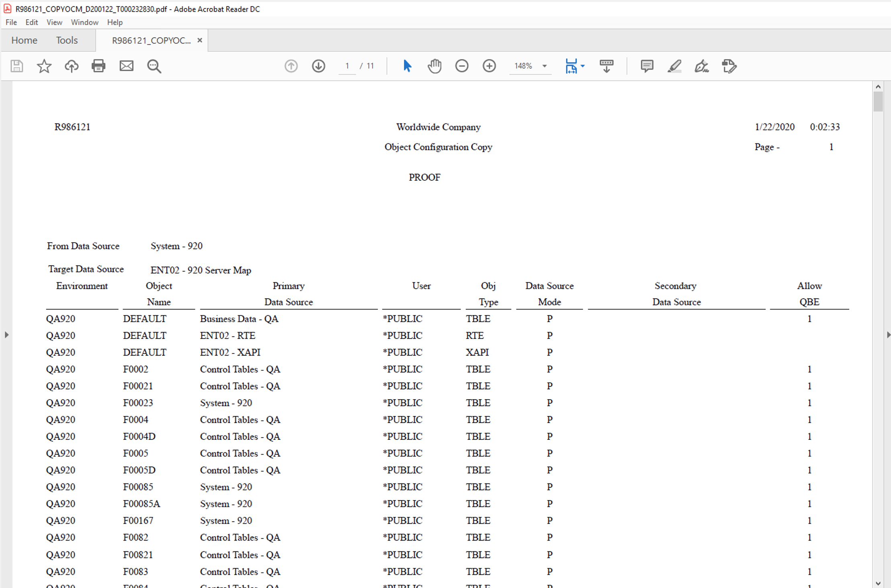This screenshot has height=588, width=891.
Task: Go to the next page arrow
Action: [318, 66]
